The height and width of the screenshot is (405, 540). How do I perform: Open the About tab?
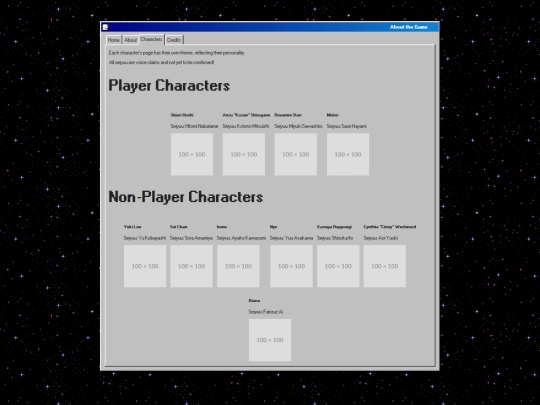(131, 40)
